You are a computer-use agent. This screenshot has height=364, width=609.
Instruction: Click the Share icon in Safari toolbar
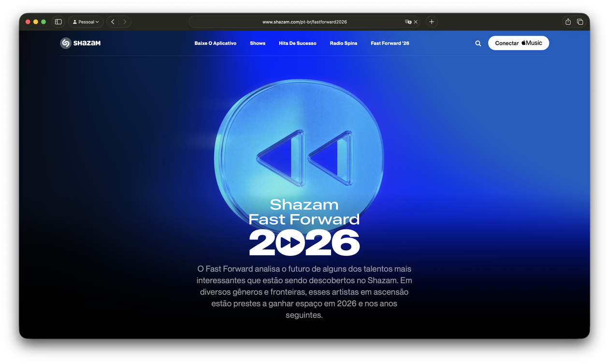click(x=568, y=22)
